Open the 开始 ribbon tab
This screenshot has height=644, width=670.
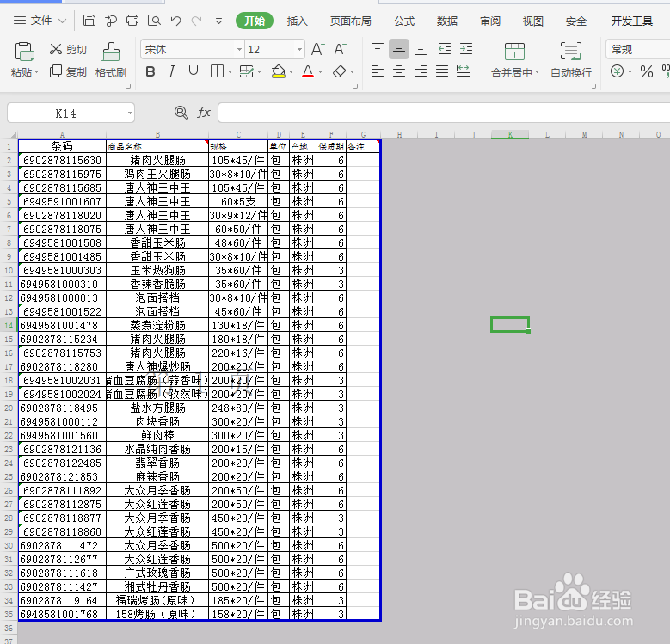[x=255, y=21]
